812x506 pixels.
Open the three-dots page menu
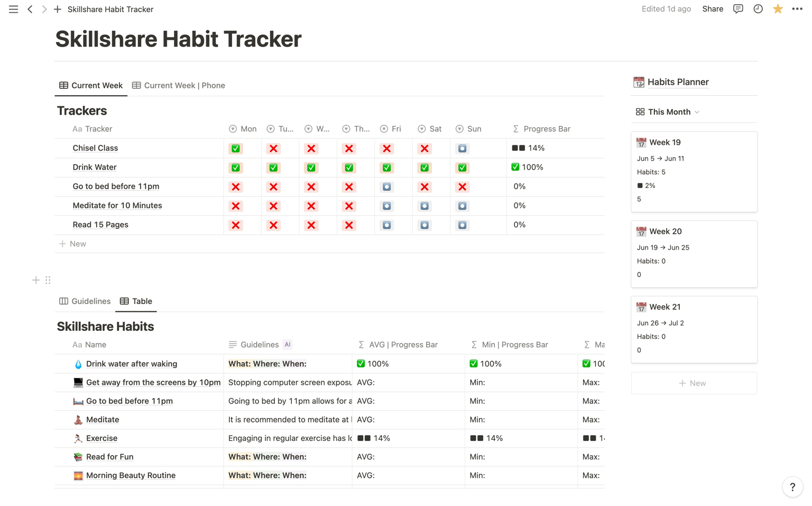tap(797, 9)
